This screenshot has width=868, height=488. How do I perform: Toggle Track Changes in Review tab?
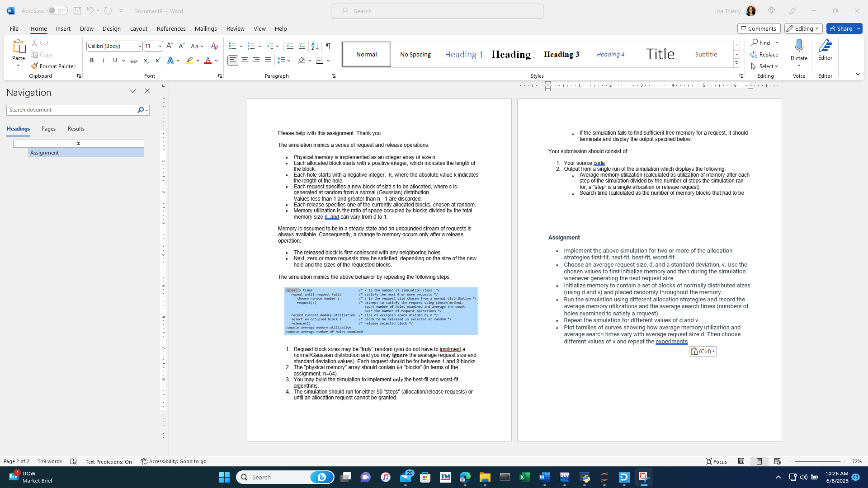tap(235, 28)
